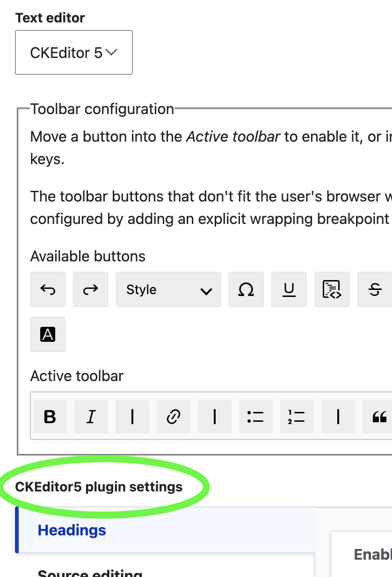Click the Style dropdown chevron arrow
Viewport: 392px width, 577px height.
[206, 290]
